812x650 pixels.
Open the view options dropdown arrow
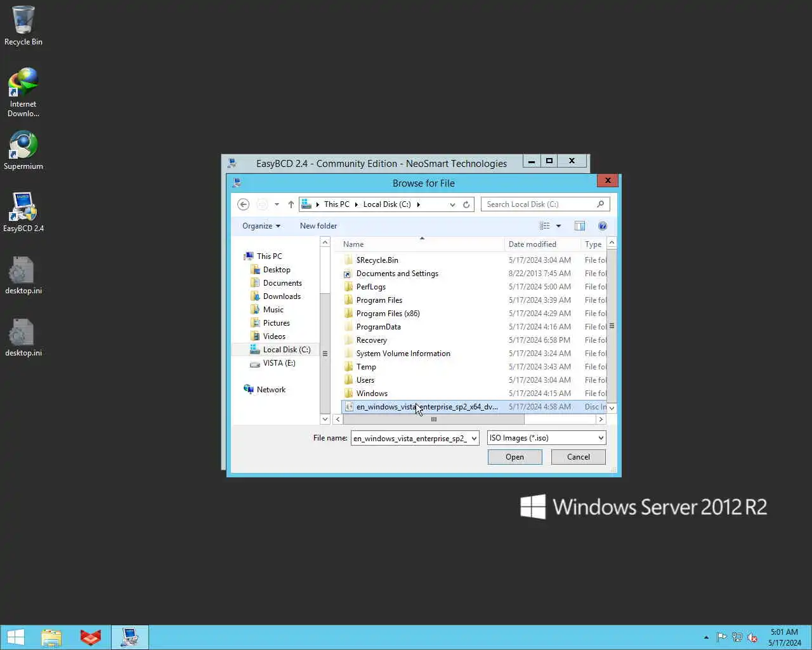(x=558, y=226)
